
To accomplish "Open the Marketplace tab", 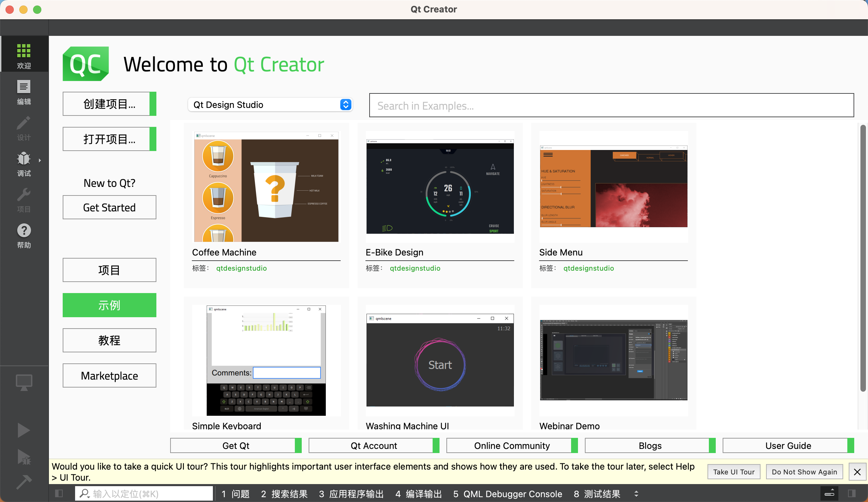I will tap(110, 375).
